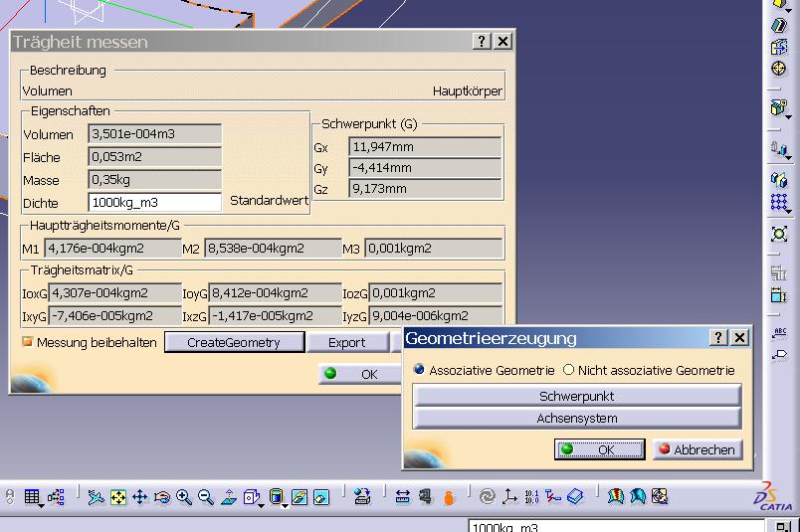Click the translation transform icon in right toolbar

pyautogui.click(x=778, y=148)
